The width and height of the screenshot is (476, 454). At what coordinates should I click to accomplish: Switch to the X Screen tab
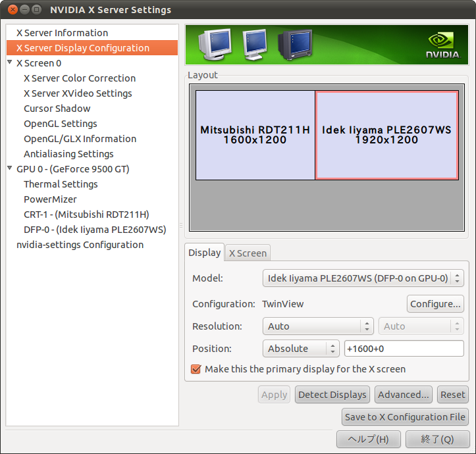point(248,253)
